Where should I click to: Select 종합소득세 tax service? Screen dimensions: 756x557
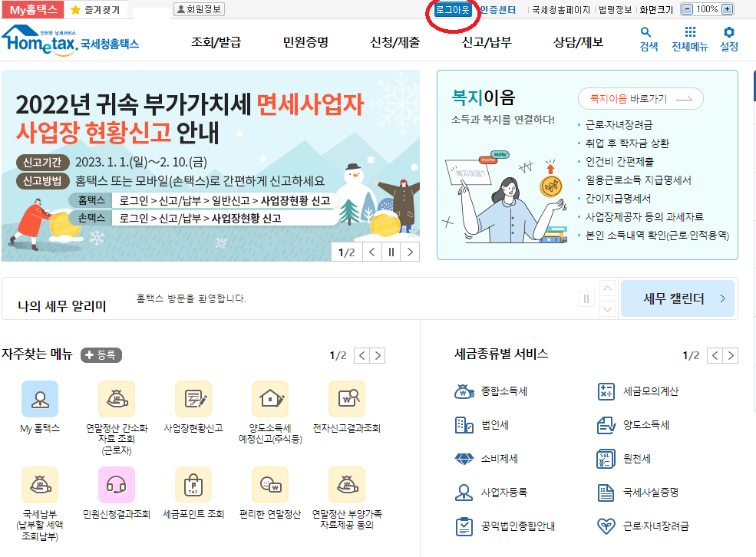(490, 391)
